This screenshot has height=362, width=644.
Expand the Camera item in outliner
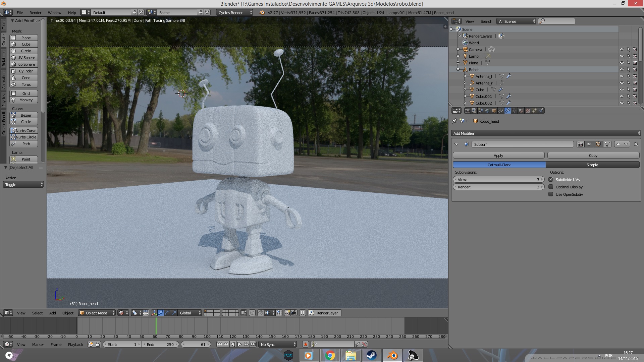click(x=458, y=49)
